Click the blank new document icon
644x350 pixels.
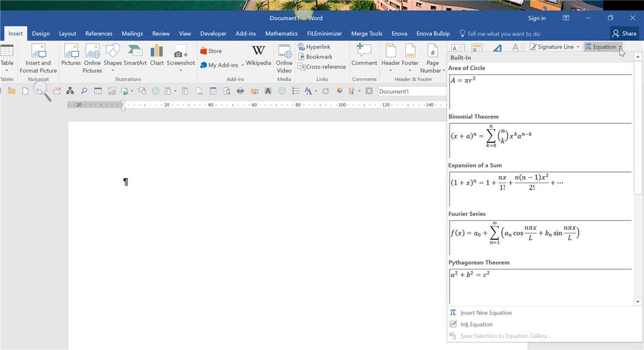[x=25, y=91]
